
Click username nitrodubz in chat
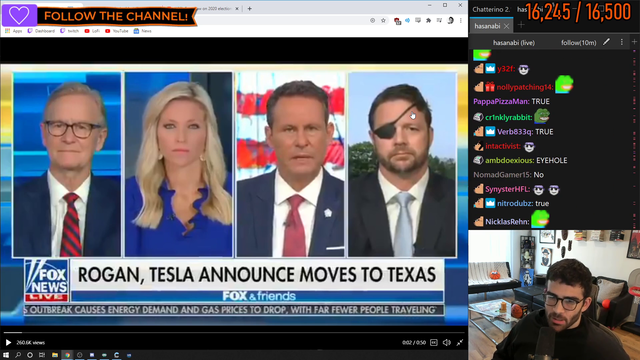(x=514, y=203)
